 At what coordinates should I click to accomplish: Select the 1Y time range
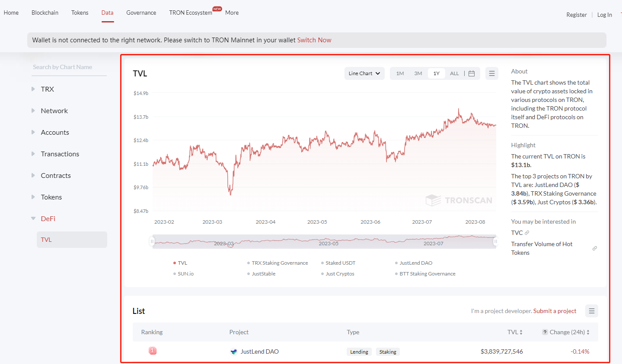pyautogui.click(x=437, y=73)
